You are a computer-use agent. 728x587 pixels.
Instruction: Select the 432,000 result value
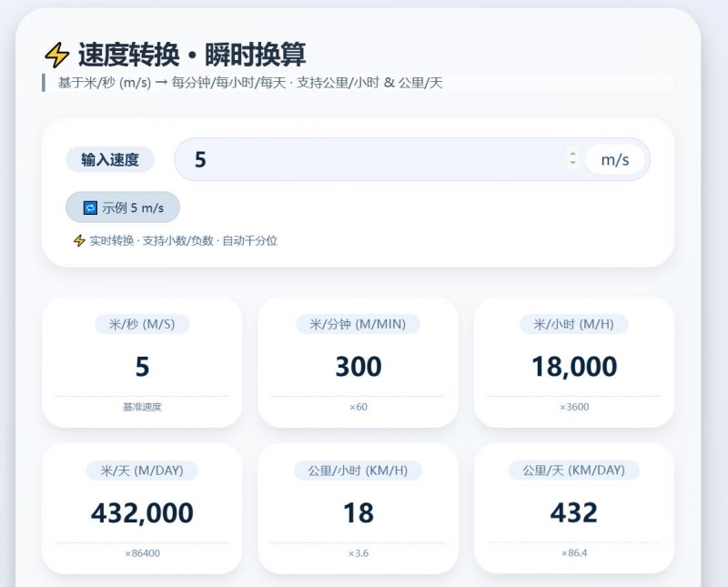coord(142,512)
